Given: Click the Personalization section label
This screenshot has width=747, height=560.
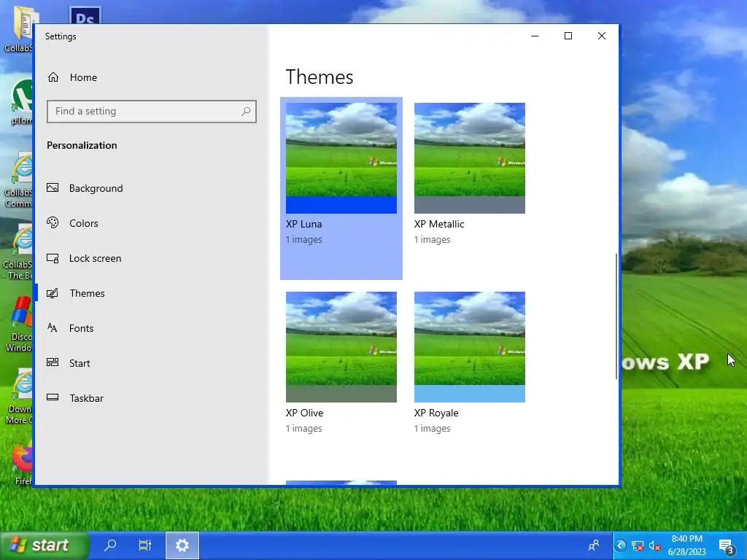Looking at the screenshot, I should point(82,145).
